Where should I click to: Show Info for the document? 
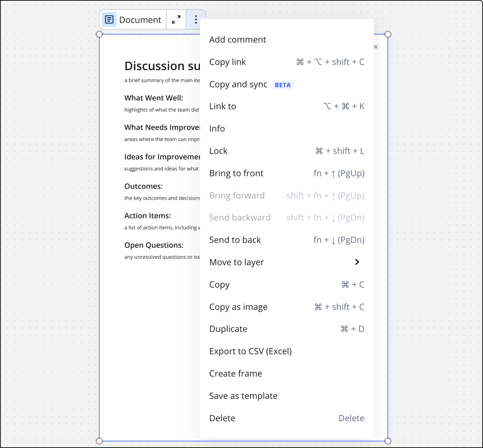point(217,129)
